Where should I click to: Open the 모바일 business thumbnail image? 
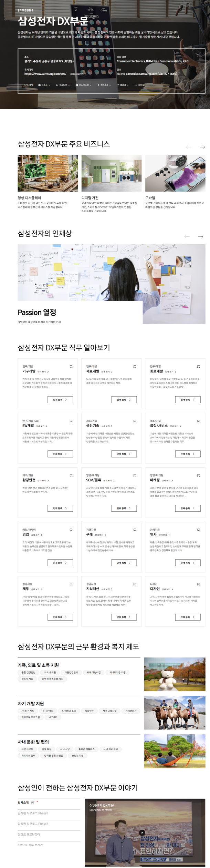click(x=175, y=173)
